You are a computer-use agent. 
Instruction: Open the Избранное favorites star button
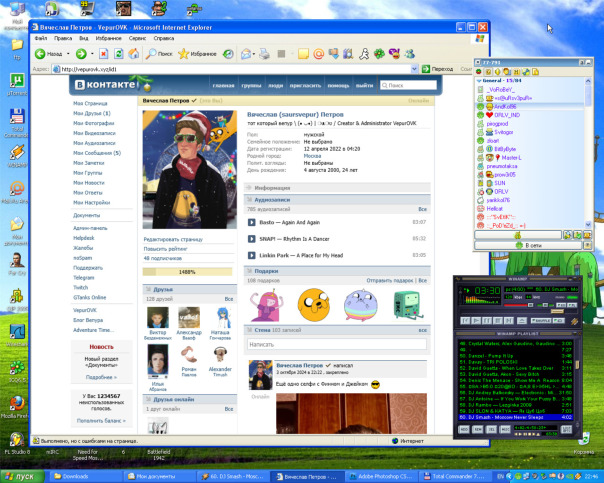click(197, 54)
